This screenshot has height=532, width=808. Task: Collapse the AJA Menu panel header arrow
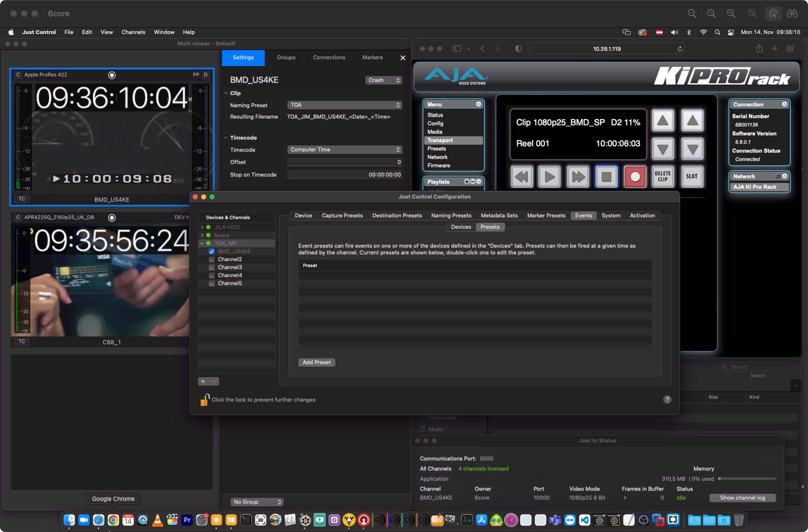(x=478, y=104)
